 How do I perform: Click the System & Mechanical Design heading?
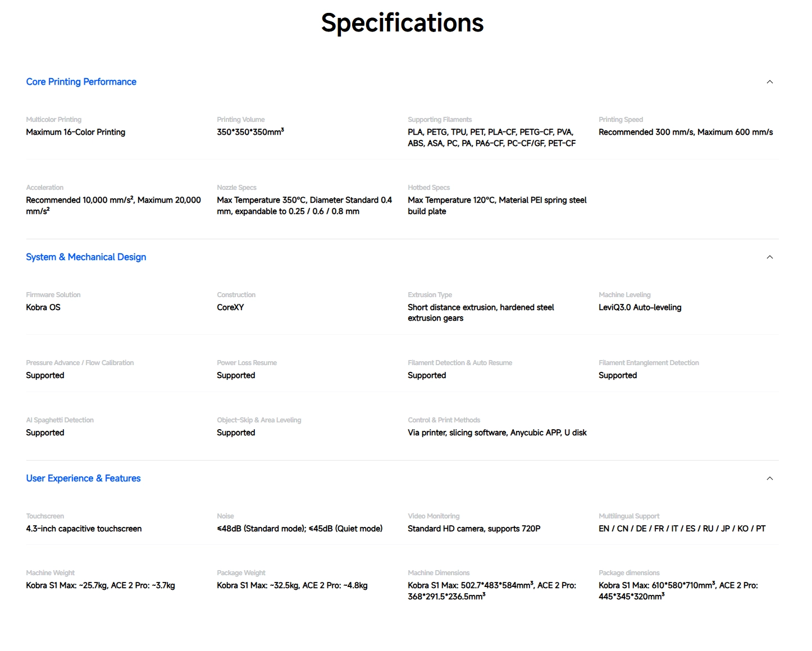86,257
